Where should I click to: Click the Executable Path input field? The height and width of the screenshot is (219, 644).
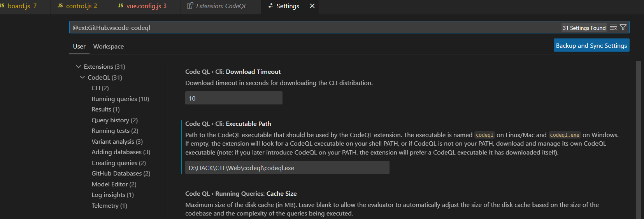(287, 168)
